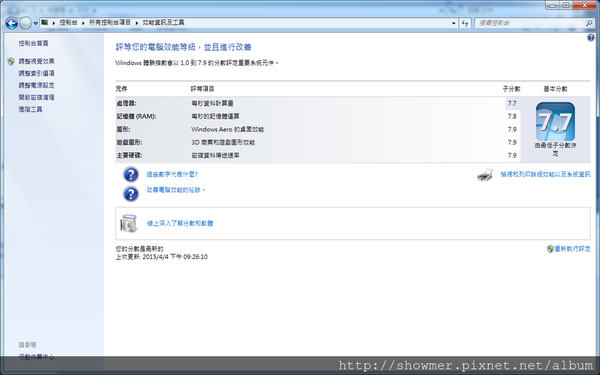Viewport: 600px width, 375px height.
Task: Open 開啟磁碟清理 sidebar link
Action: (x=36, y=97)
